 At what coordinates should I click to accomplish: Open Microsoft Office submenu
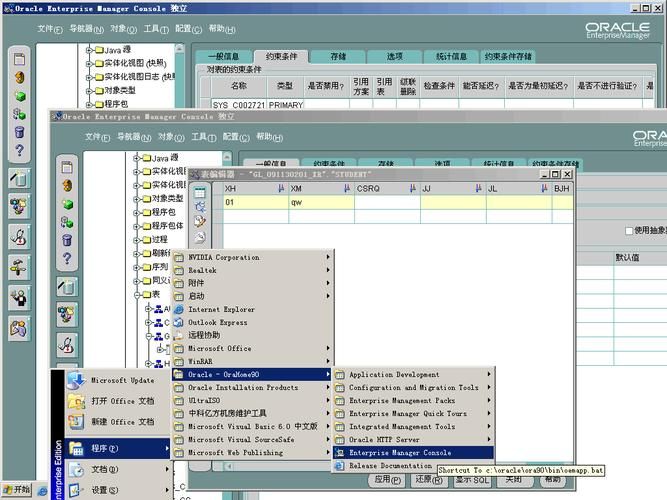pyautogui.click(x=253, y=349)
